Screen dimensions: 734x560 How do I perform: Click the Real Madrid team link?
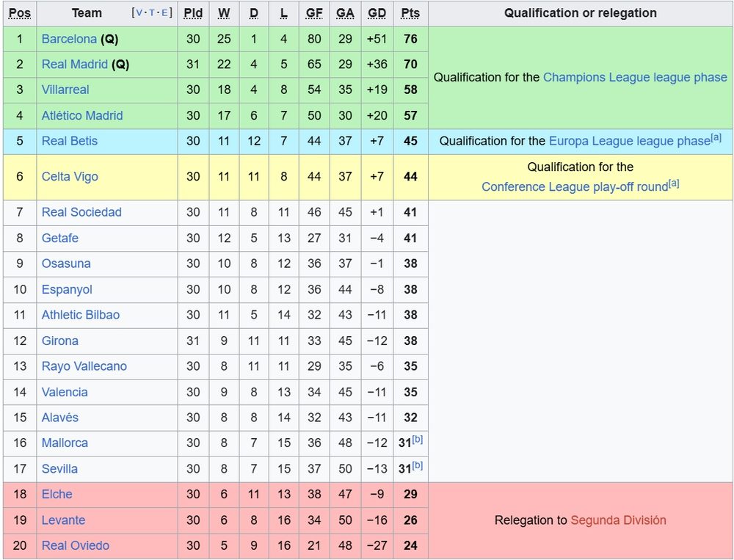click(x=75, y=65)
